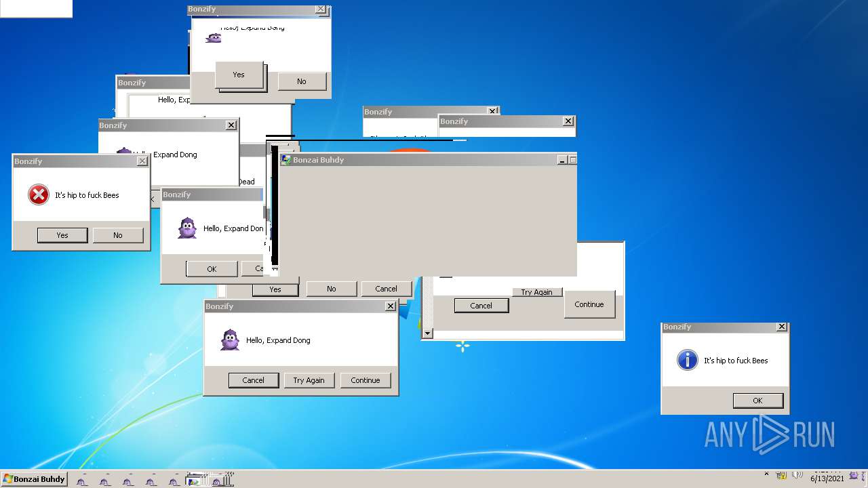Viewport: 868px width, 488px height.
Task: Click Yes in the red error Bonzify dialog
Action: coord(62,235)
